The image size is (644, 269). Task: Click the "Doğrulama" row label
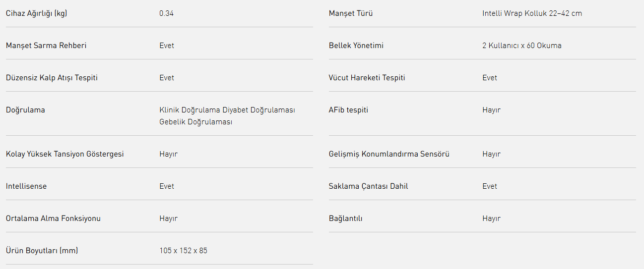[25, 110]
